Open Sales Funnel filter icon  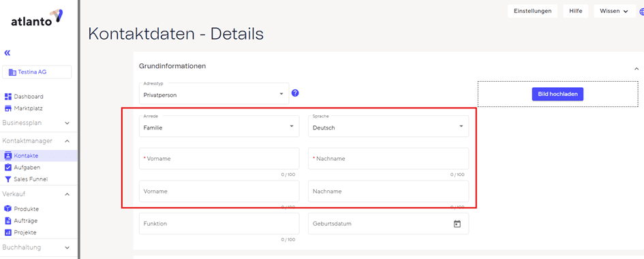pos(7,179)
